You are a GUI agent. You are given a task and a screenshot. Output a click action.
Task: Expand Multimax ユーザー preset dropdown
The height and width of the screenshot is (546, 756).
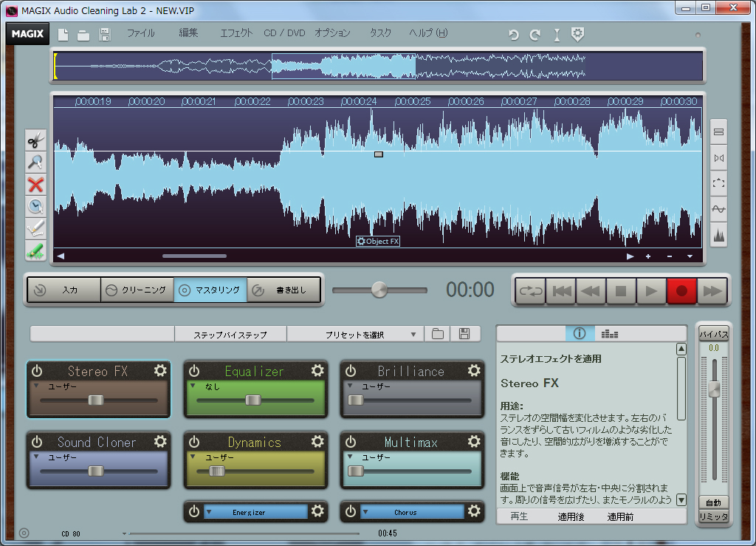point(350,457)
